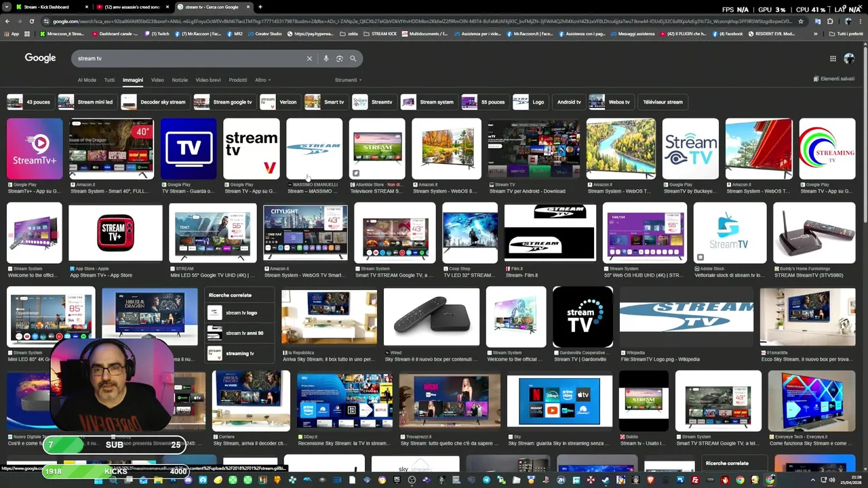Open the Wikipedia StreamTV Logo image result
Image resolution: width=868 pixels, height=488 pixels.
pos(686,317)
